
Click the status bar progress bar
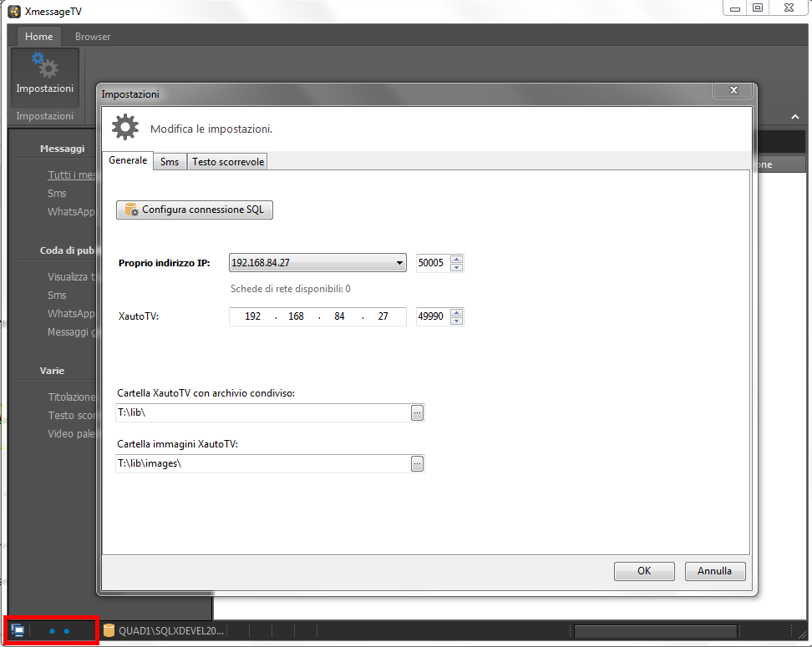pos(656,631)
